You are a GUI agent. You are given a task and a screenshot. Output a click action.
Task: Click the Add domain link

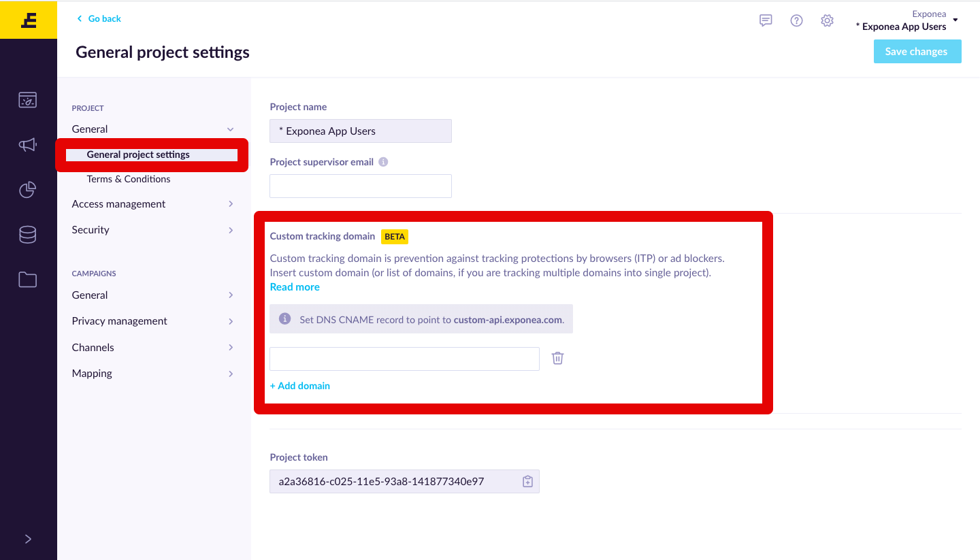pos(300,386)
